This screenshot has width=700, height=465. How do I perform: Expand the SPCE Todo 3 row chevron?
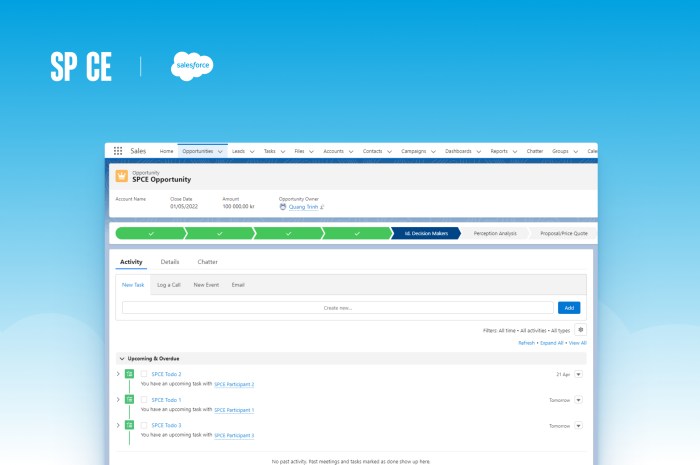click(x=118, y=425)
